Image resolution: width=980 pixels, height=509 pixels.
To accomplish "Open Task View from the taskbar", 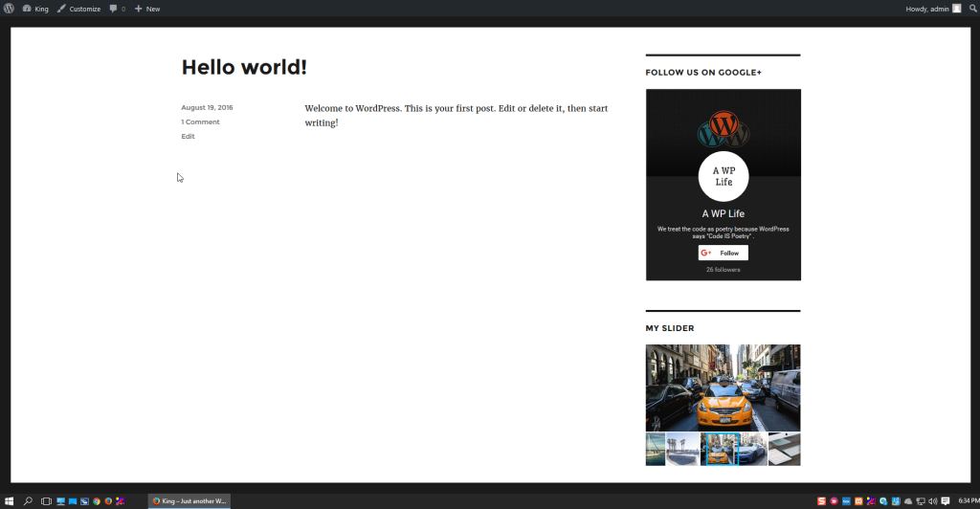I will click(x=45, y=500).
